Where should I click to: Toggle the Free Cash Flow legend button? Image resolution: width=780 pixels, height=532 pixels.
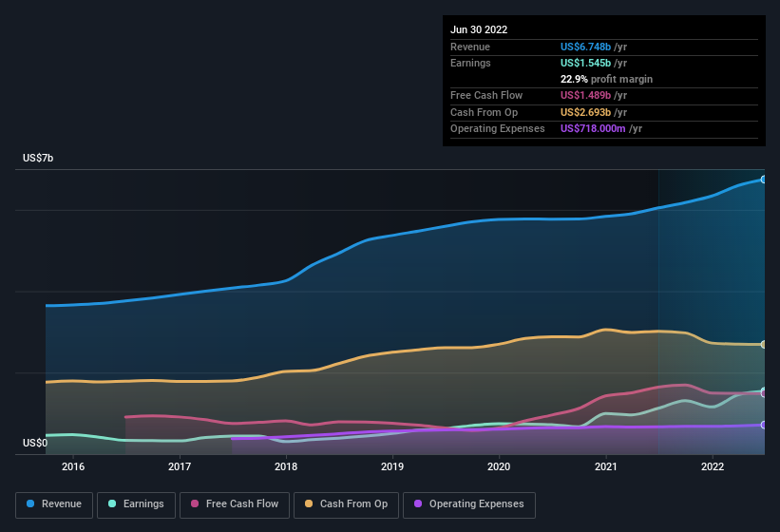point(235,504)
